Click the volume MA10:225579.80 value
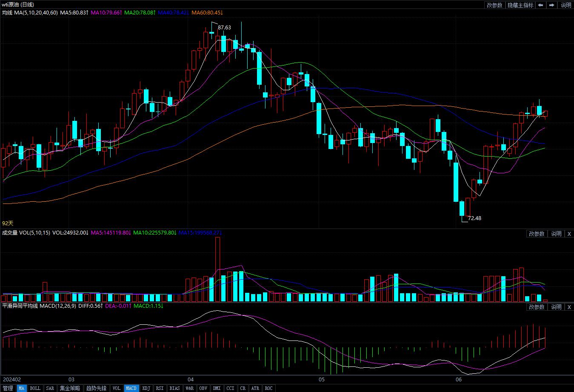Screen dimensions: 574x392 pyautogui.click(x=155, y=233)
